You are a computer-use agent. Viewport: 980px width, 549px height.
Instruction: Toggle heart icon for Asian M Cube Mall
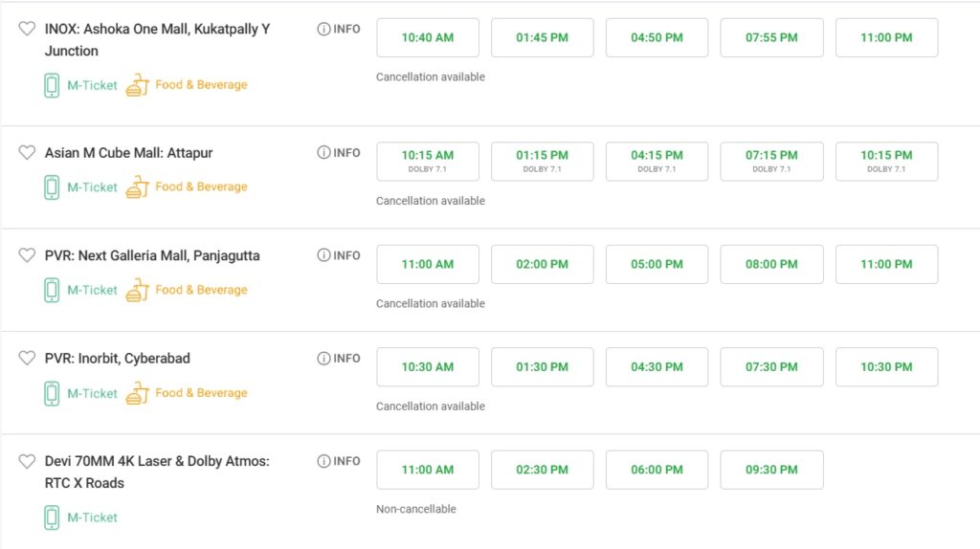tap(27, 152)
